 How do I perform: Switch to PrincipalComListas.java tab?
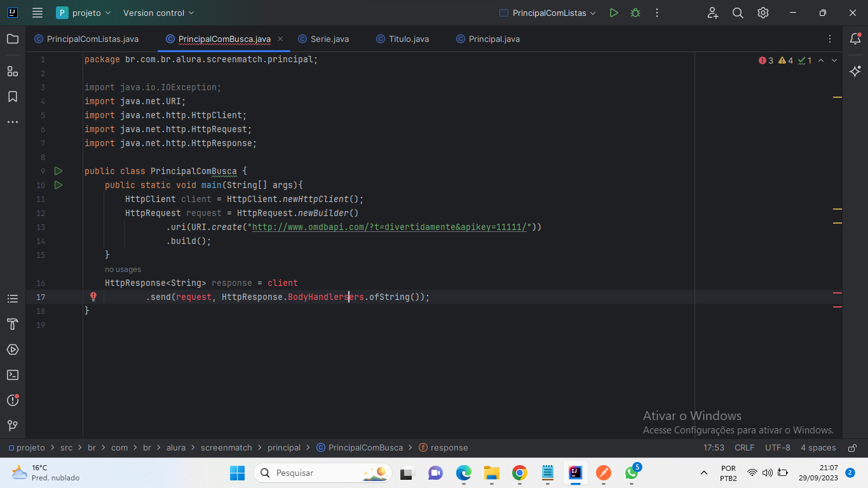[86, 39]
